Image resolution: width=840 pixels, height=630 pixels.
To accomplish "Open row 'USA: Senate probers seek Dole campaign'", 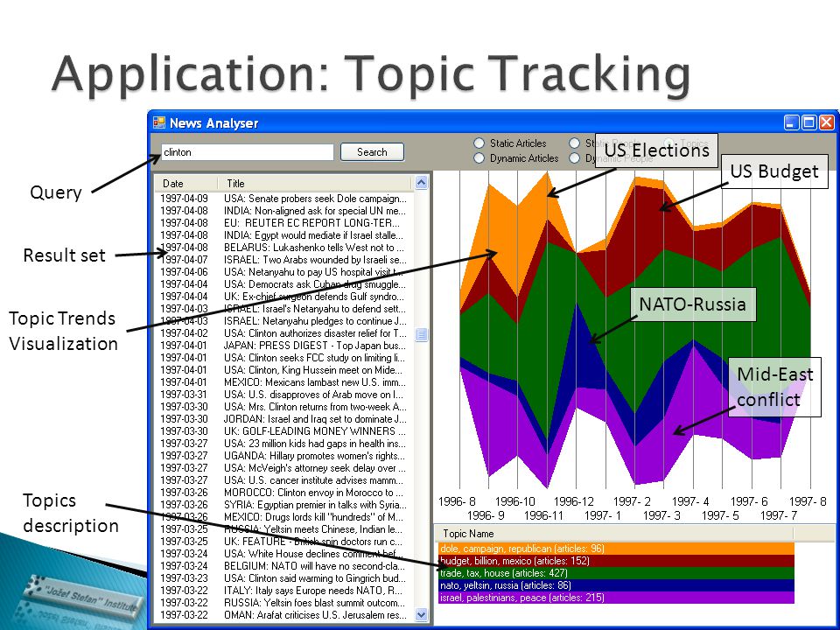I will pos(283,199).
